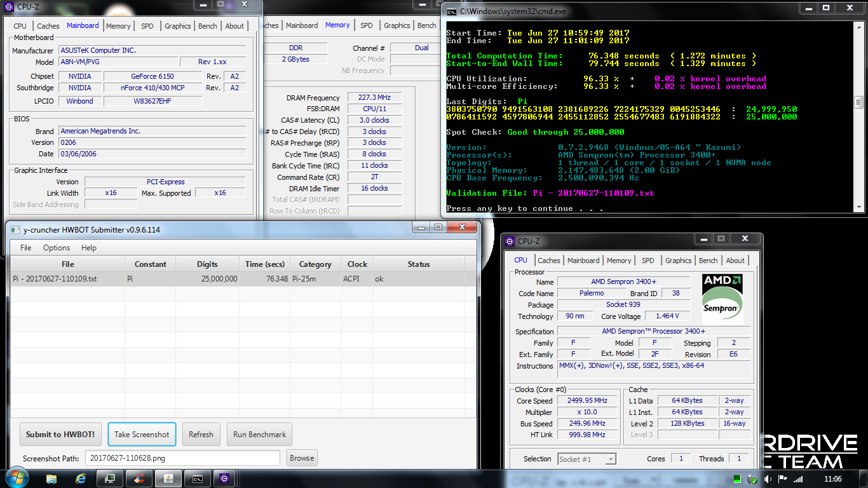Click the Windows Start orb
Viewport: 868px width, 488px height.
click(17, 478)
